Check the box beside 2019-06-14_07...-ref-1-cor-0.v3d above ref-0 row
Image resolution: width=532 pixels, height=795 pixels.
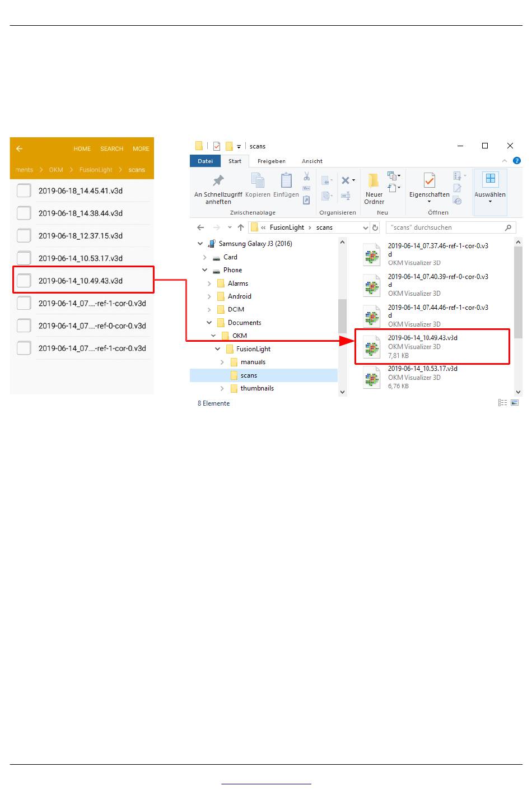point(24,303)
